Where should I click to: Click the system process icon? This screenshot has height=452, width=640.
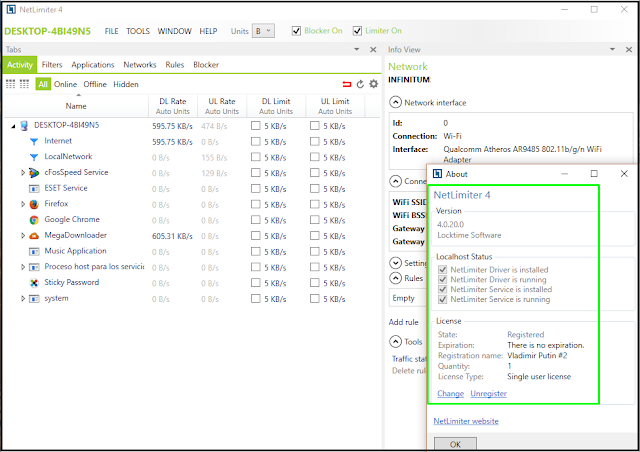[34, 298]
